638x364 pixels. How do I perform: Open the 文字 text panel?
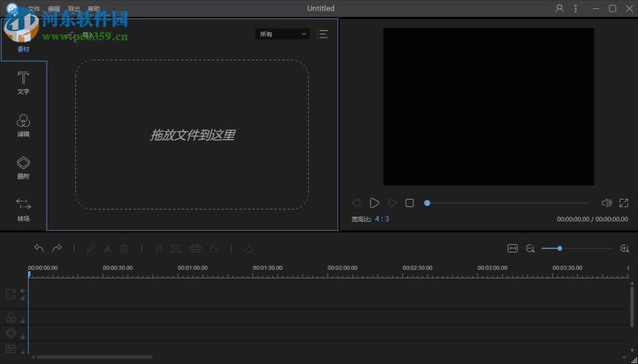point(23,83)
